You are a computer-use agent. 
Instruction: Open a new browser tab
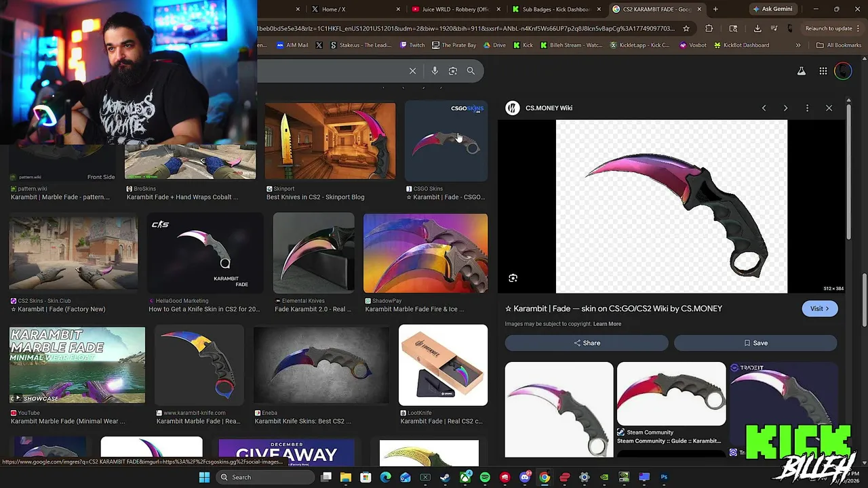click(715, 9)
